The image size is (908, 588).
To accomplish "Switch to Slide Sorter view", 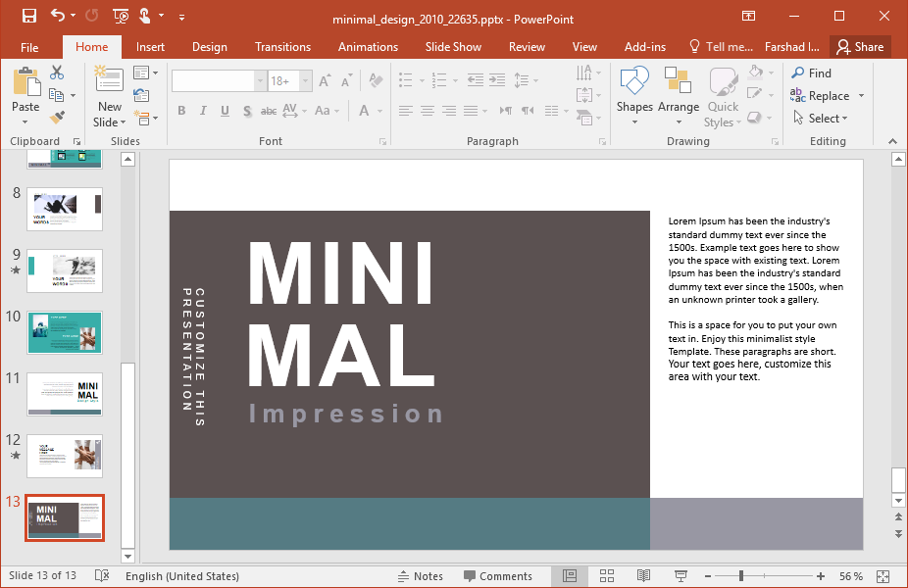I will click(x=606, y=576).
